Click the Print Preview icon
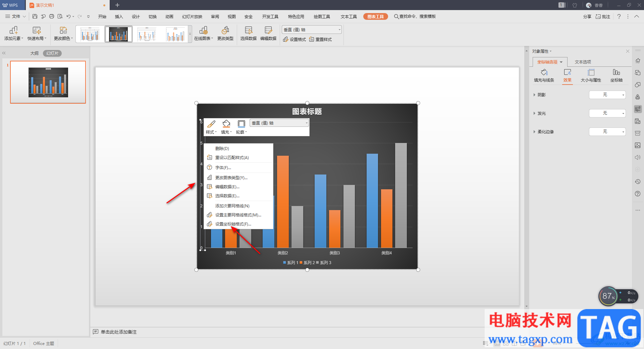 click(x=60, y=16)
